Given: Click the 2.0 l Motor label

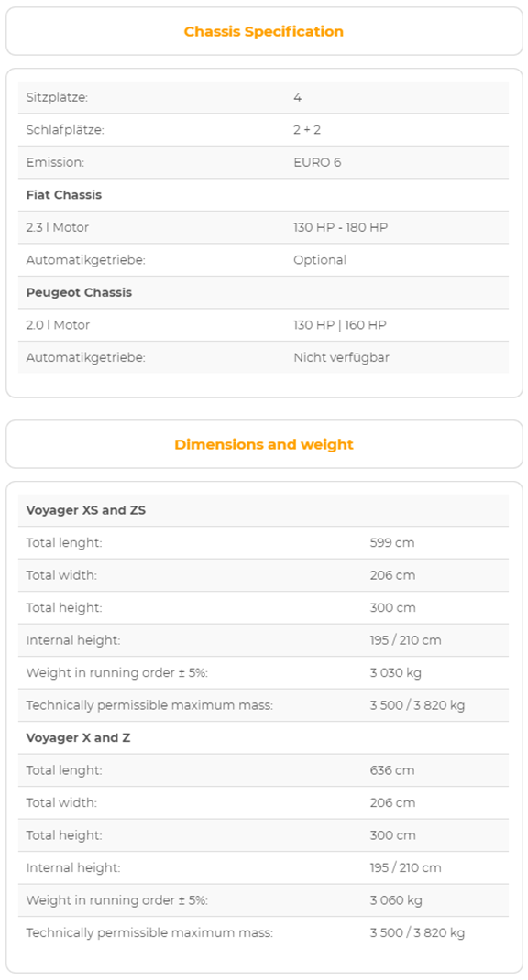Looking at the screenshot, I should tap(58, 325).
